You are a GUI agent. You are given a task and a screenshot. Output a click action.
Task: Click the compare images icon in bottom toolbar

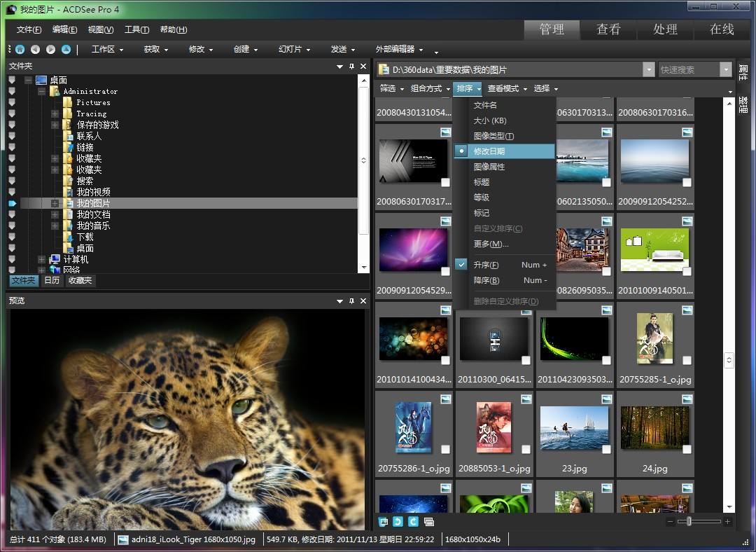pyautogui.click(x=429, y=522)
